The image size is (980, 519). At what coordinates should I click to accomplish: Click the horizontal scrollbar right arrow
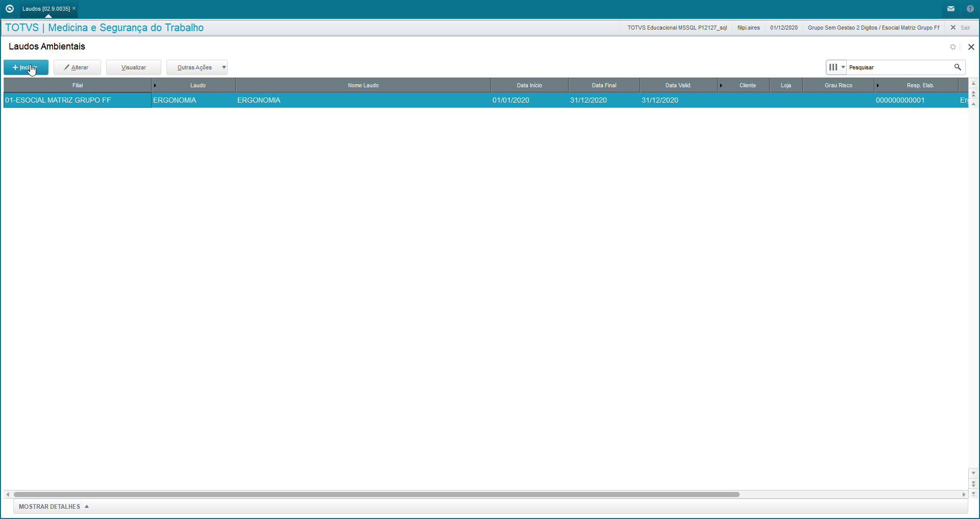tap(964, 495)
